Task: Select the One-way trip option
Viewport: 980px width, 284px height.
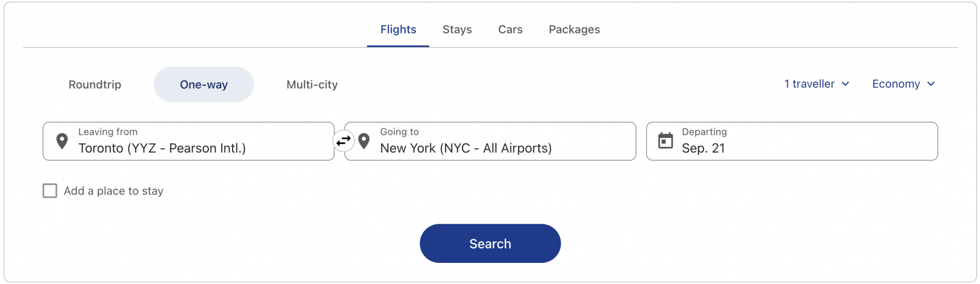Action: (x=203, y=84)
